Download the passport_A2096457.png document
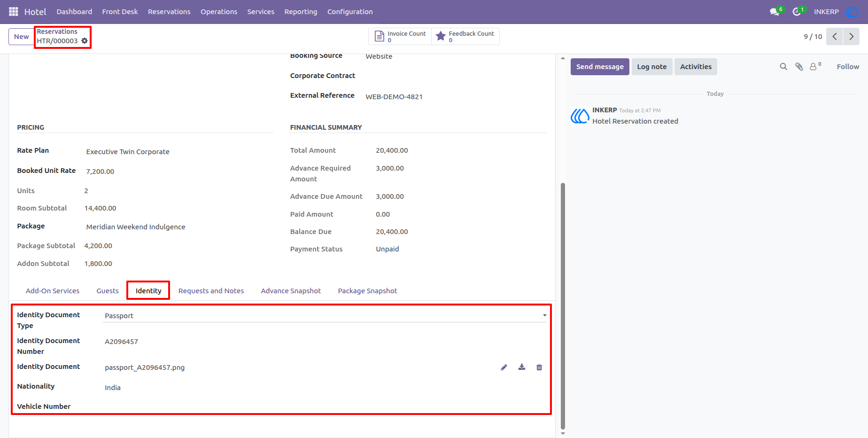 point(522,367)
